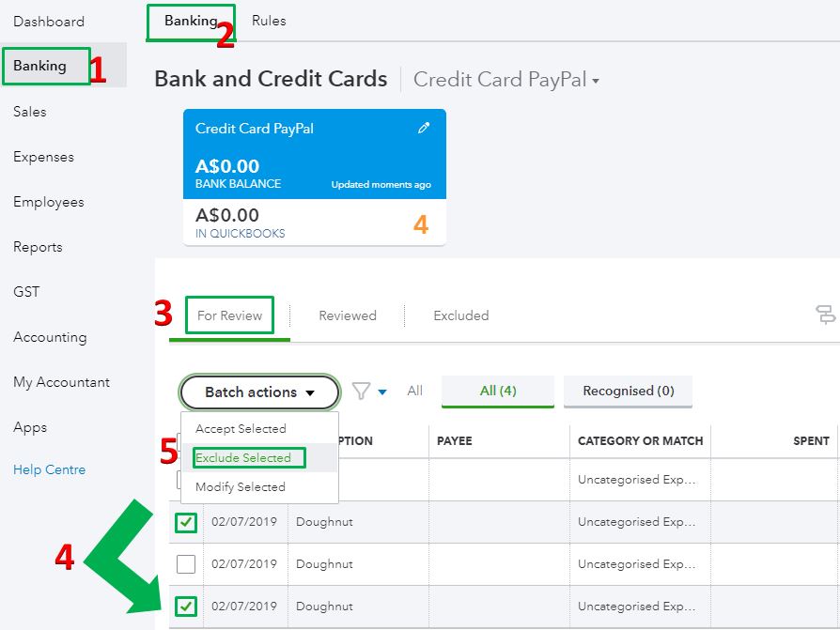Show All (4) transactions
The image size is (840, 630).
498,391
